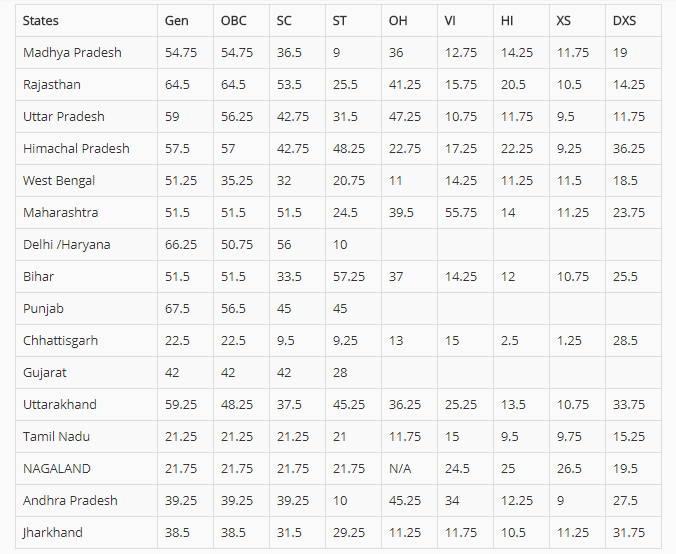Select Himachal Pradesh ST value 48.25

pyautogui.click(x=349, y=149)
